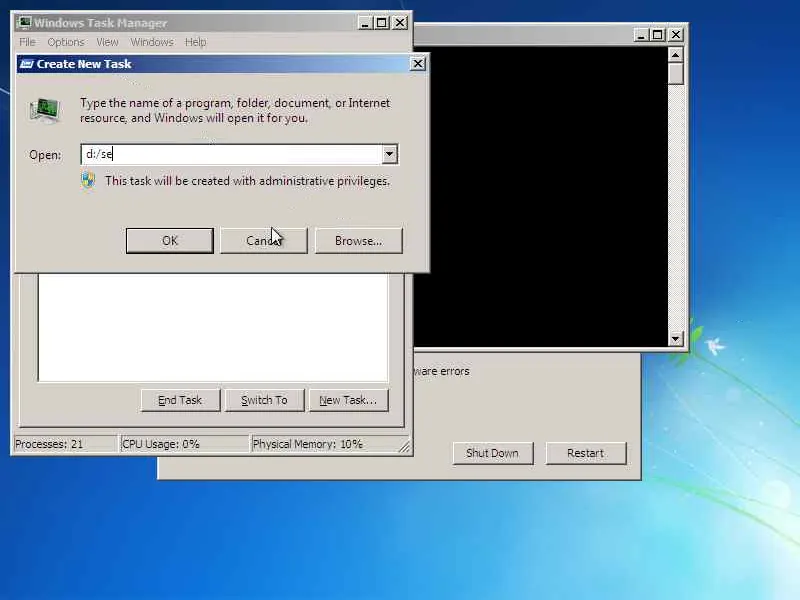Open the Options menu in Task Manager
Viewport: 800px width, 600px height.
(x=66, y=42)
